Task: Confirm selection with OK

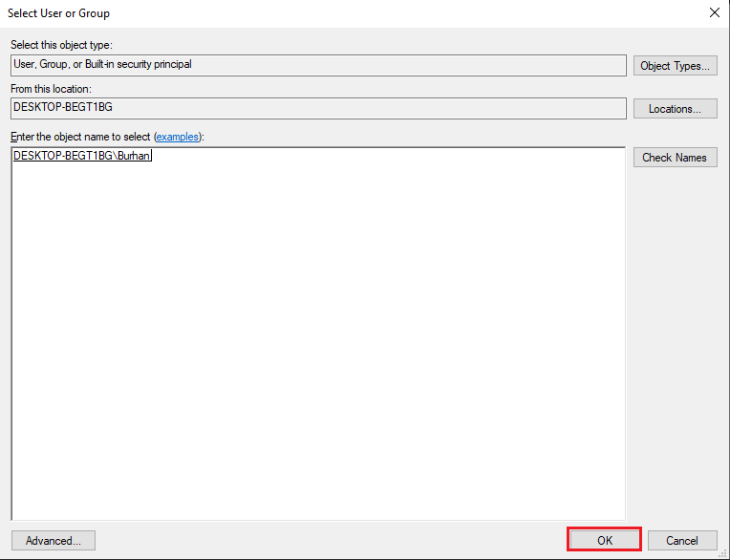Action: [x=604, y=540]
